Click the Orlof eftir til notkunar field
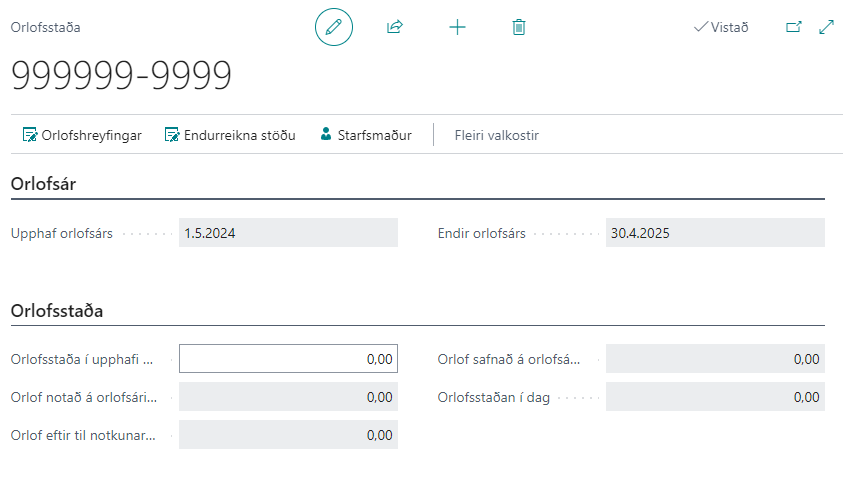 pyautogui.click(x=288, y=435)
